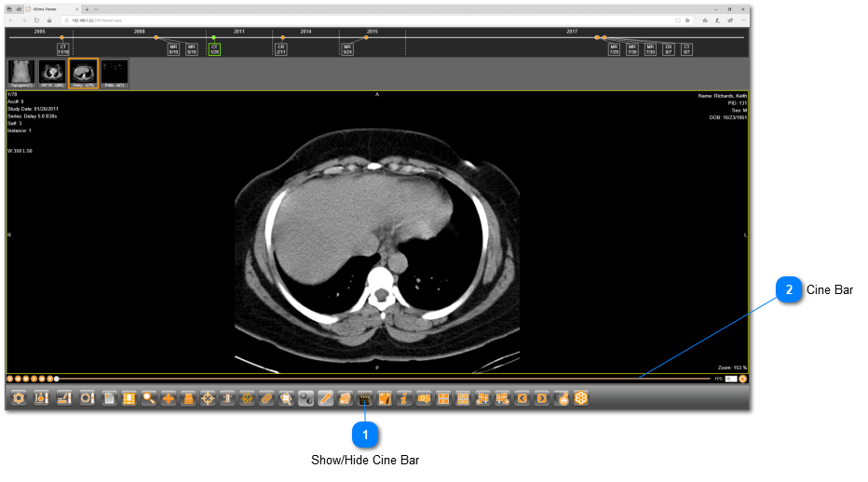The width and height of the screenshot is (868, 482).
Task: Open the image information 'i' tool
Action: [x=404, y=398]
